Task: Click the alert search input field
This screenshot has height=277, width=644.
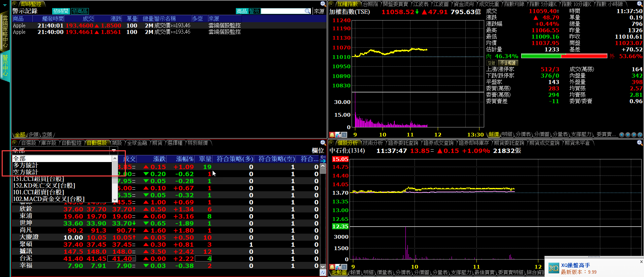Action: [283, 11]
